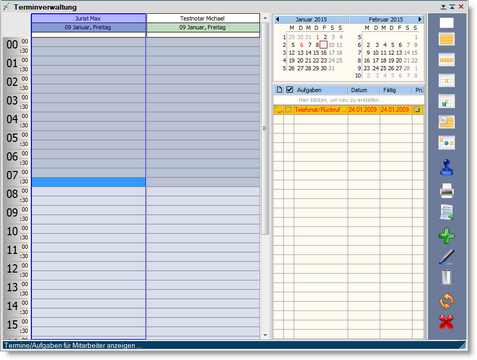Screen dimensions: 477x360
Task: Select Telefonat/Rückruf task row text
Action: [x=320, y=110]
